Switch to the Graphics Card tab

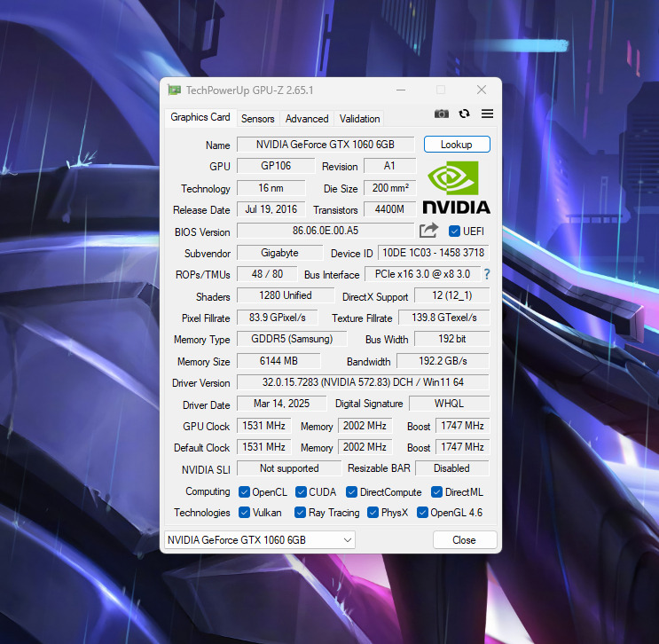point(200,117)
